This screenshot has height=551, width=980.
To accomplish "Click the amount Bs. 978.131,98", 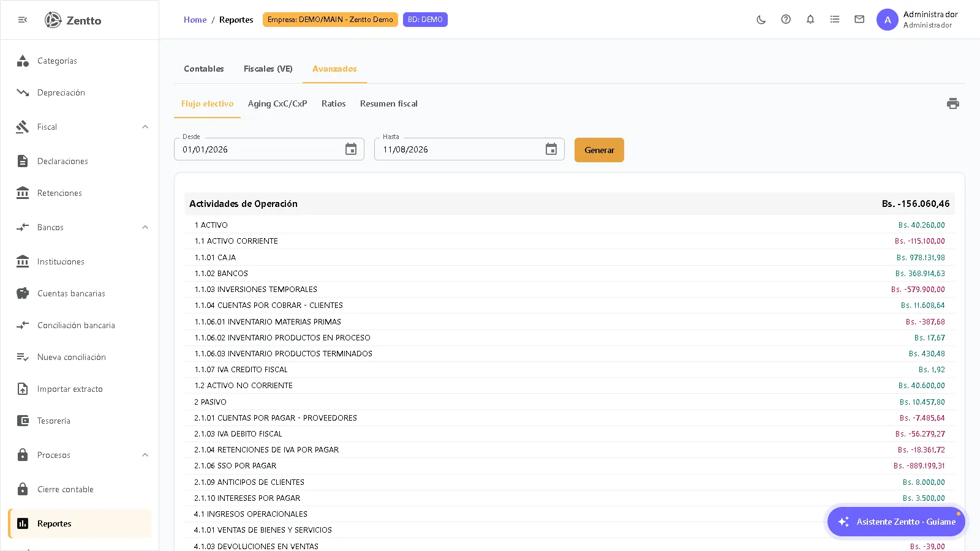I will [x=921, y=258].
